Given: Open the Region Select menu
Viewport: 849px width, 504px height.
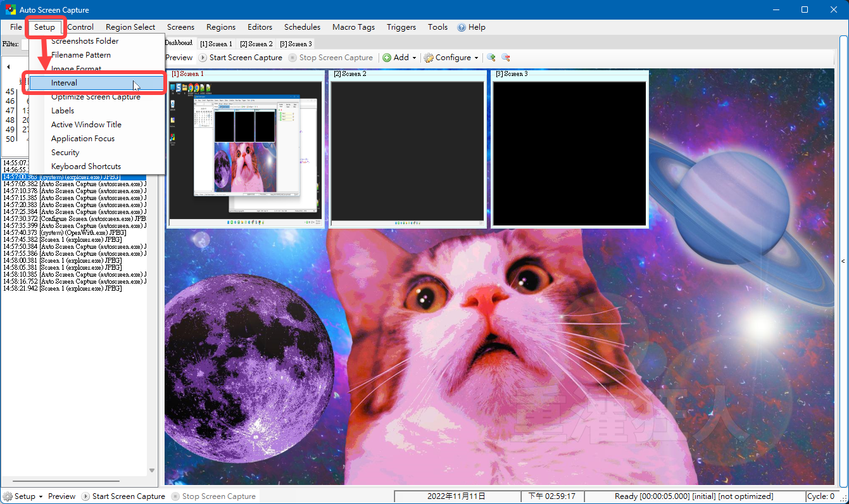Looking at the screenshot, I should click(x=130, y=27).
